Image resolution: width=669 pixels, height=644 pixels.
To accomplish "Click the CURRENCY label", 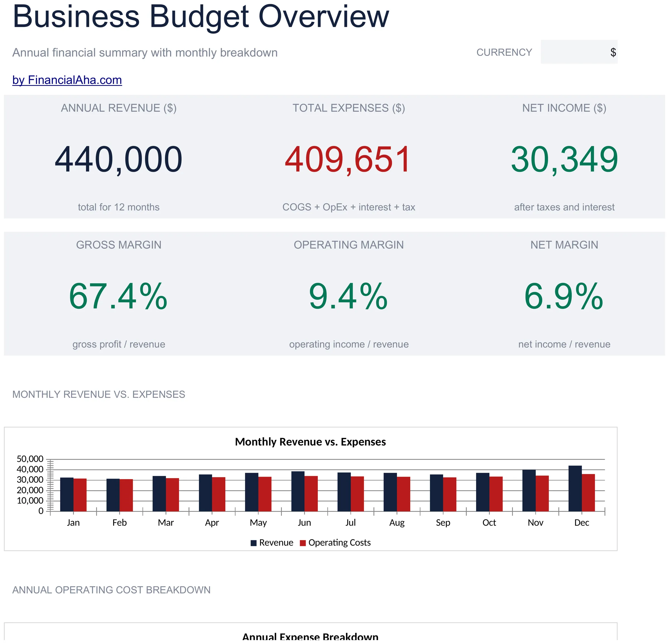I will click(504, 52).
